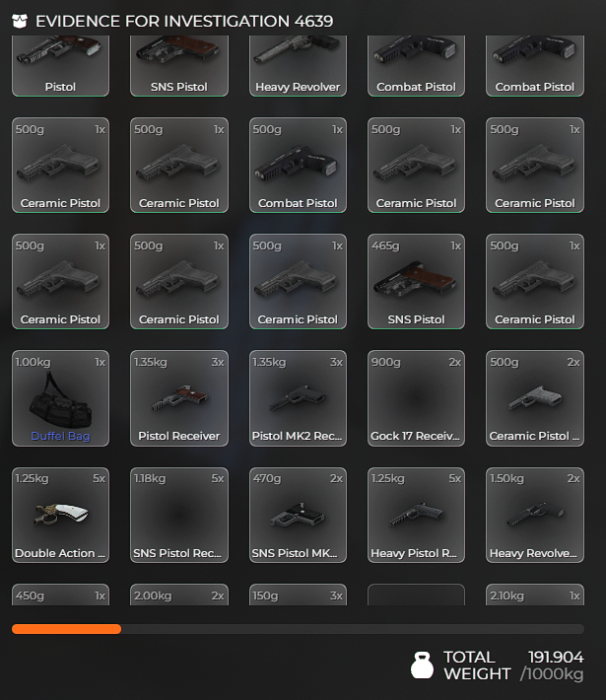
Task: Choose the 'Ceramic Pistol ...' item with 2x quantity
Action: [x=535, y=398]
